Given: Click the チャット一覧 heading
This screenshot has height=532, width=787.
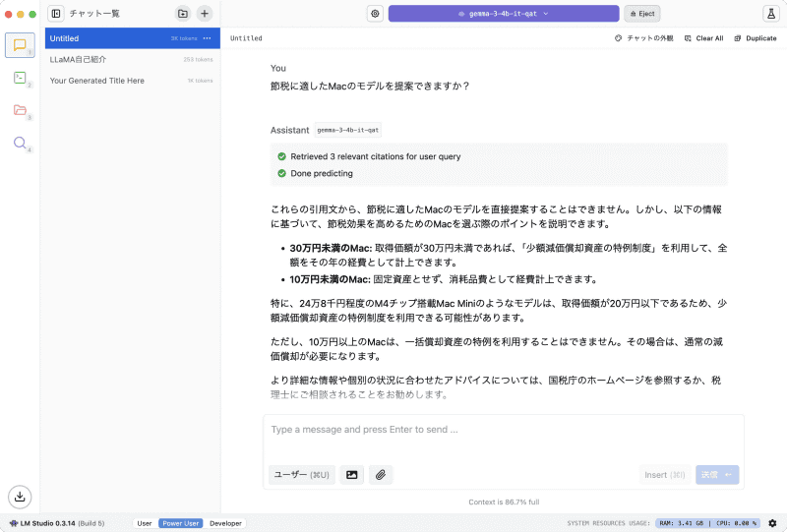Looking at the screenshot, I should coord(94,14).
